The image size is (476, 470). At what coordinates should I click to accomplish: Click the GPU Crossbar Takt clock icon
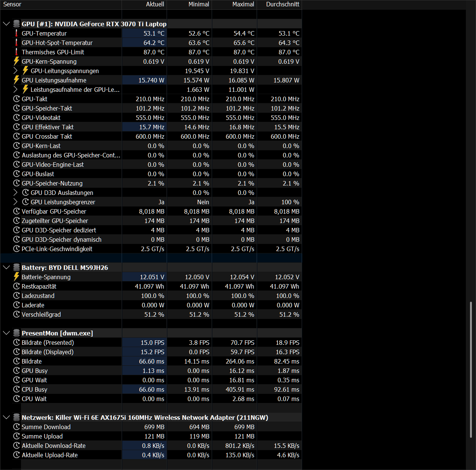[x=17, y=136]
